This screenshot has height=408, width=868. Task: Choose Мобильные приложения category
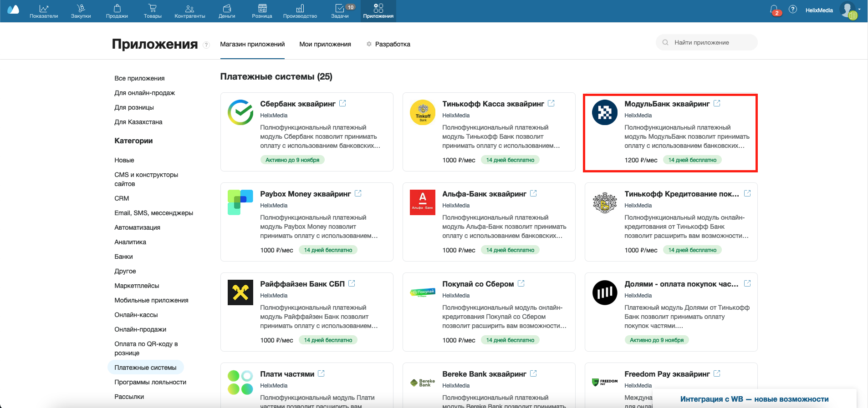(x=152, y=300)
